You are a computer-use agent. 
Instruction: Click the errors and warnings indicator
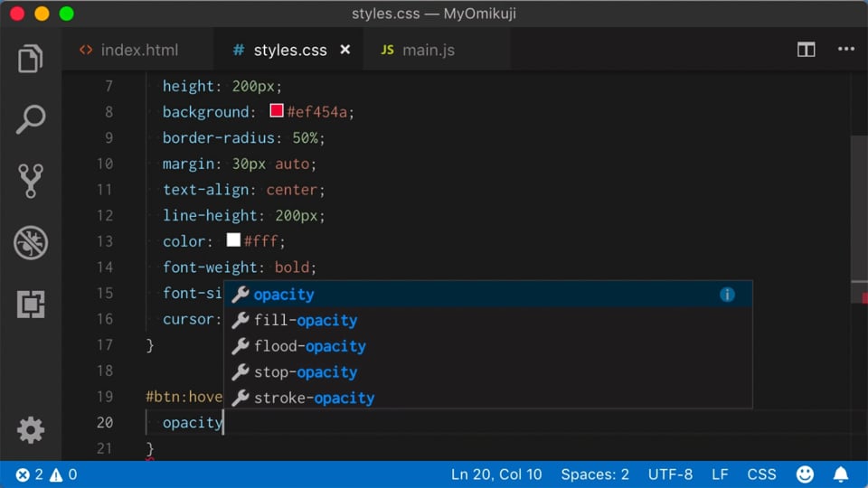[x=45, y=474]
